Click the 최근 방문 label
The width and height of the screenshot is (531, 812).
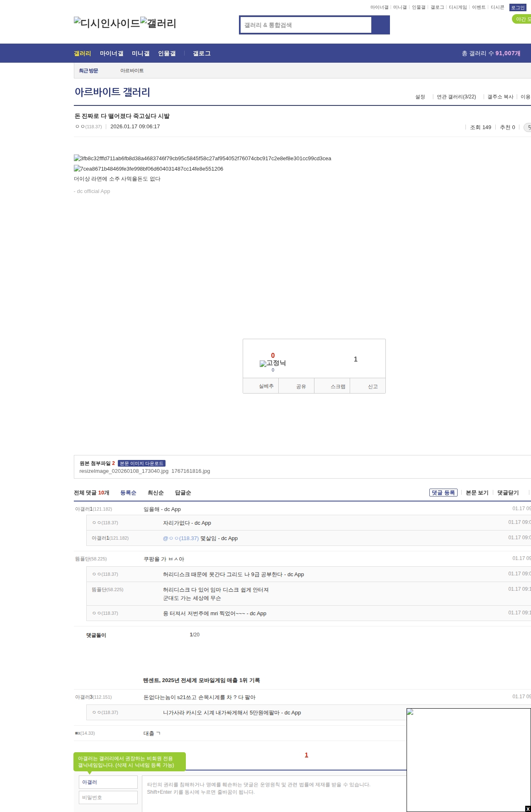coord(88,71)
